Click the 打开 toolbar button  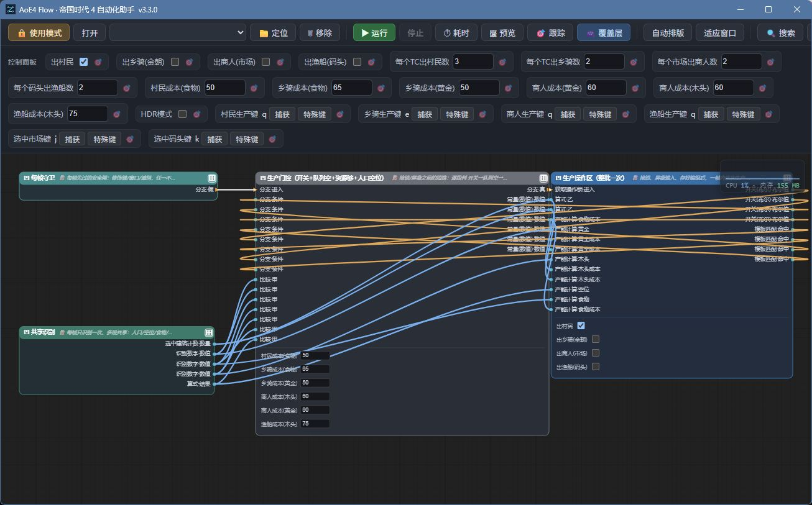(90, 33)
